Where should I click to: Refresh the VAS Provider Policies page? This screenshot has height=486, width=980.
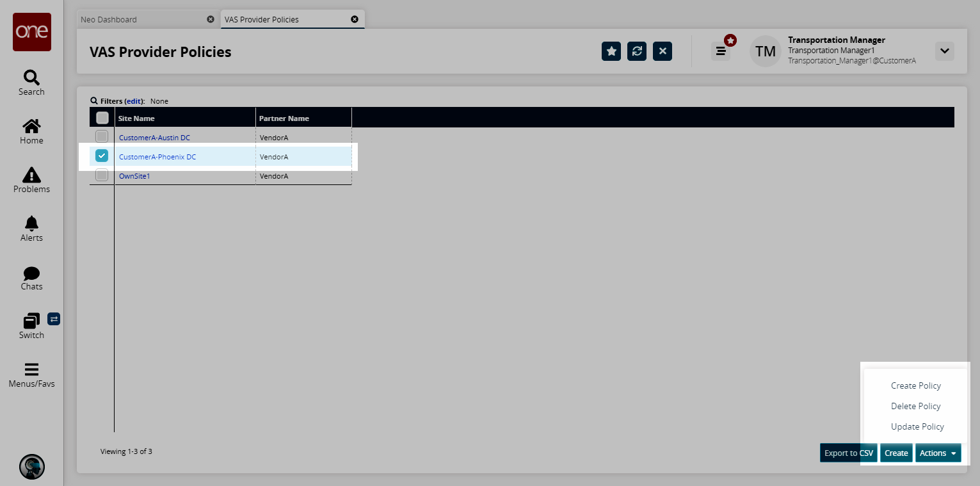[x=637, y=51]
